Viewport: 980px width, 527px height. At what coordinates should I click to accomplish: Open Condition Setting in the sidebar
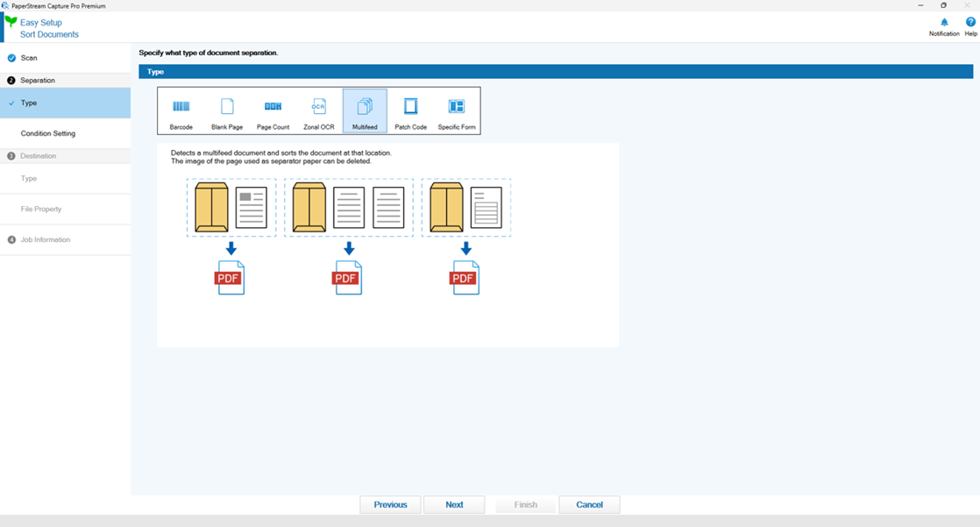[x=48, y=134]
